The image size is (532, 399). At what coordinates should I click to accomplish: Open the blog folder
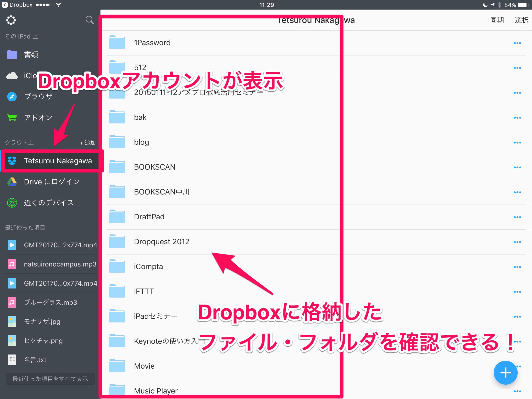tap(141, 142)
